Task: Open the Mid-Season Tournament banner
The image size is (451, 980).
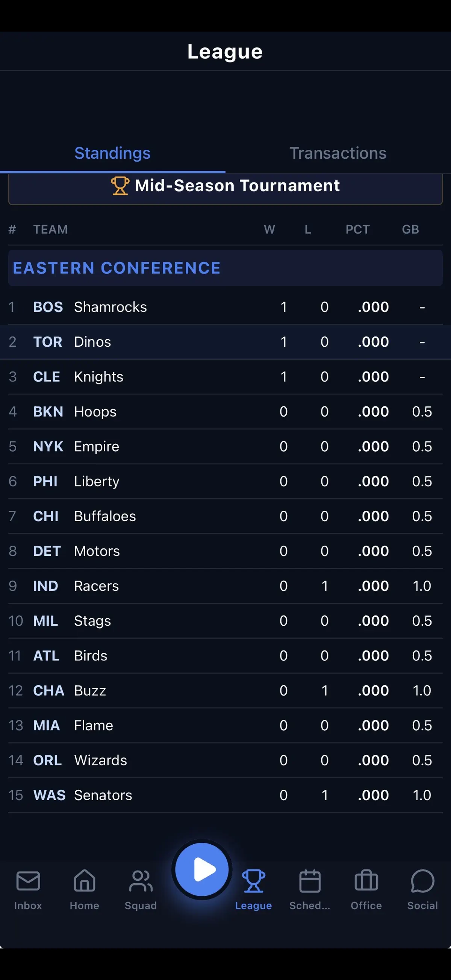Action: [x=225, y=188]
